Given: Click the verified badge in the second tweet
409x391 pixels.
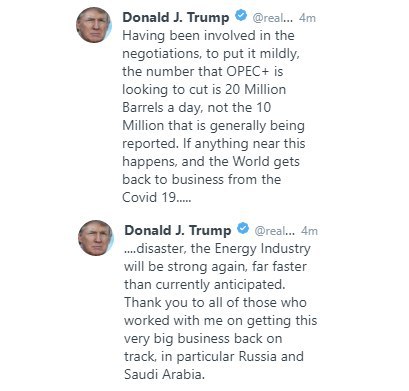Looking at the screenshot, I should click(243, 229).
